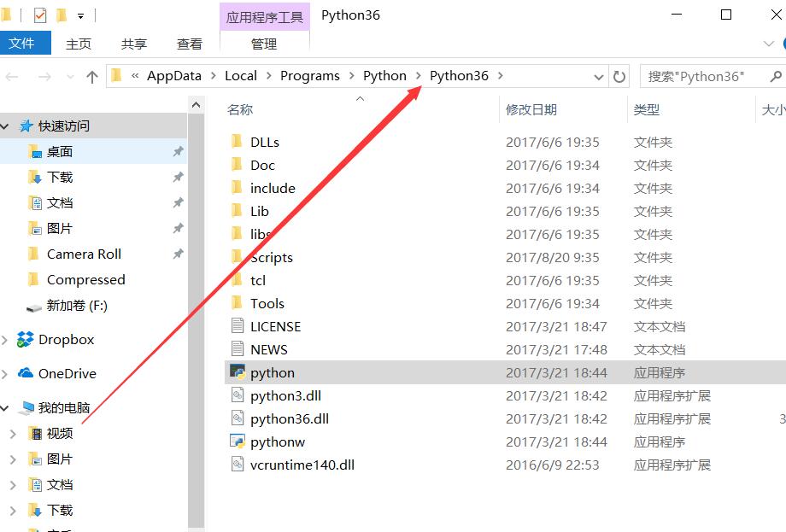This screenshot has width=786, height=532.
Task: Click date 2016/6/9 22:53 cell
Action: (553, 465)
